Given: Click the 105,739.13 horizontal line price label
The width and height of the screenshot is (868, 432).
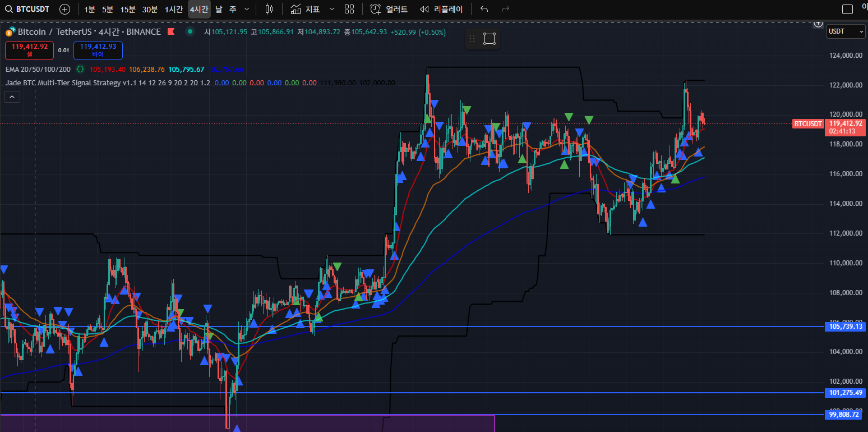Looking at the screenshot, I should (845, 326).
